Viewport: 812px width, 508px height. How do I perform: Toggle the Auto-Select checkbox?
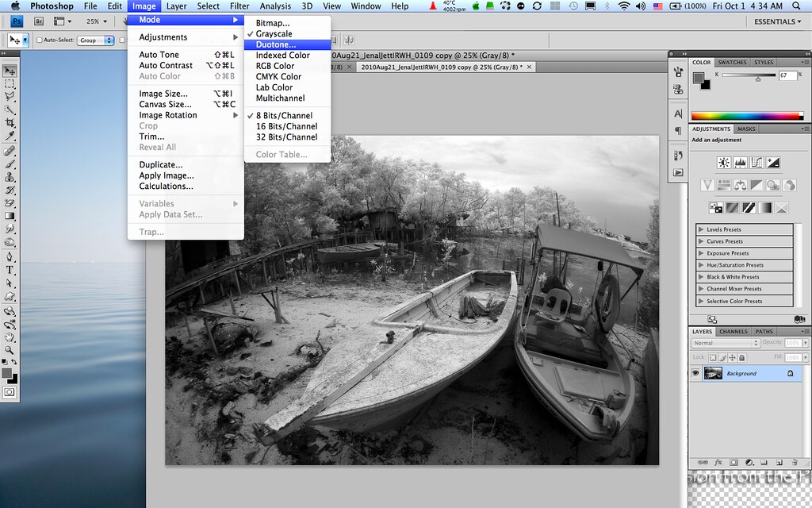40,40
